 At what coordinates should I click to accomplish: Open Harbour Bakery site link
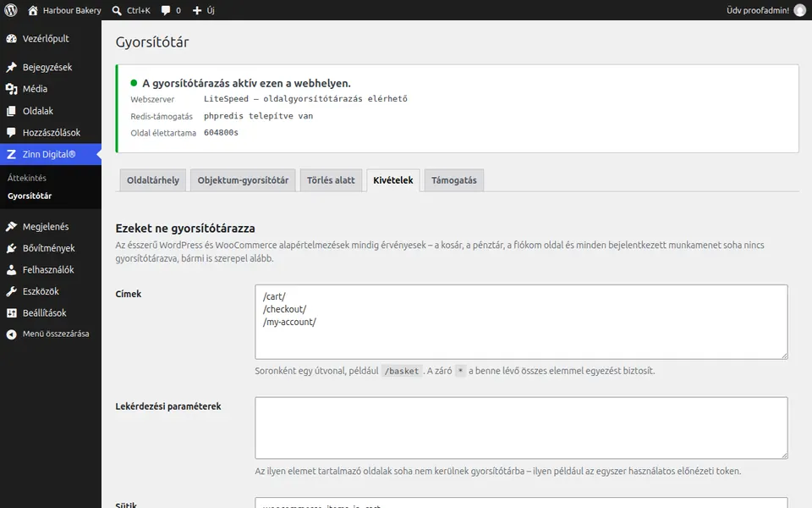(72, 10)
